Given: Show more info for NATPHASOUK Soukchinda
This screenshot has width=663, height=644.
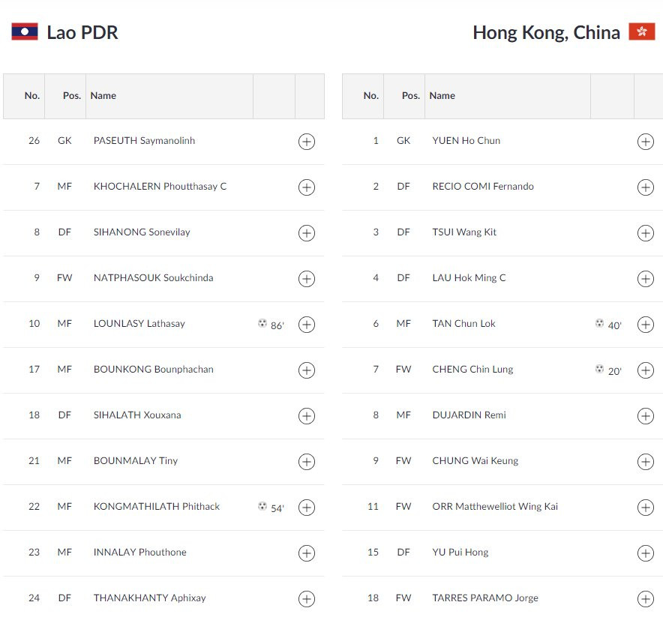Looking at the screenshot, I should [307, 279].
